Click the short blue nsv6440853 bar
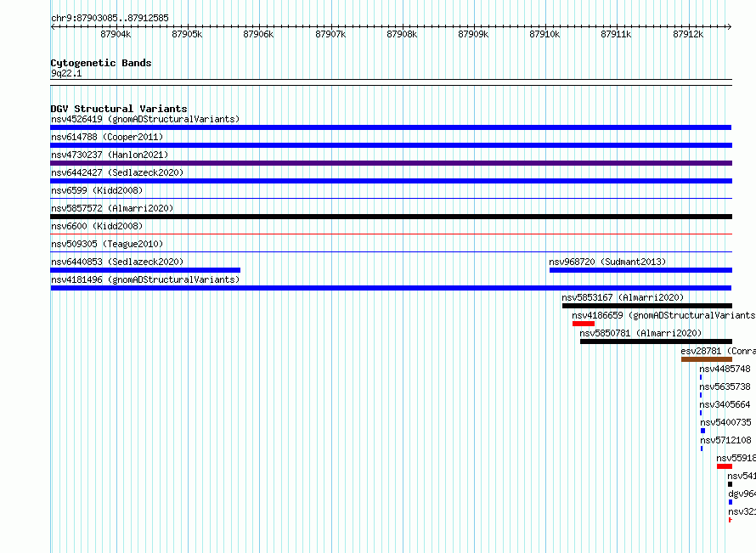Image resolution: width=756 pixels, height=553 pixels. tap(145, 270)
